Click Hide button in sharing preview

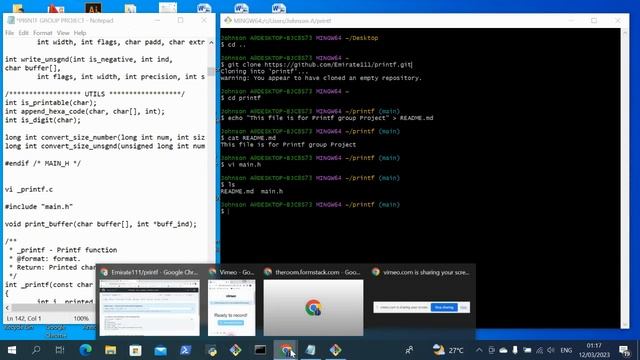(464, 307)
